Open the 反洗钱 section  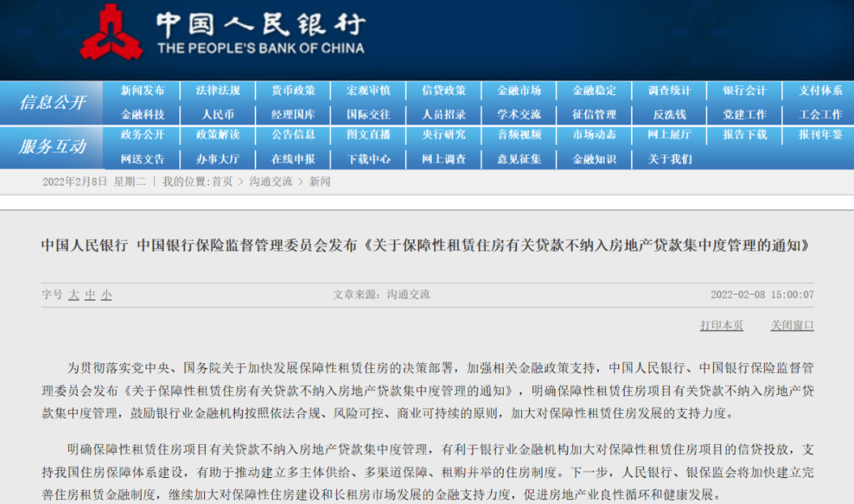(x=670, y=114)
